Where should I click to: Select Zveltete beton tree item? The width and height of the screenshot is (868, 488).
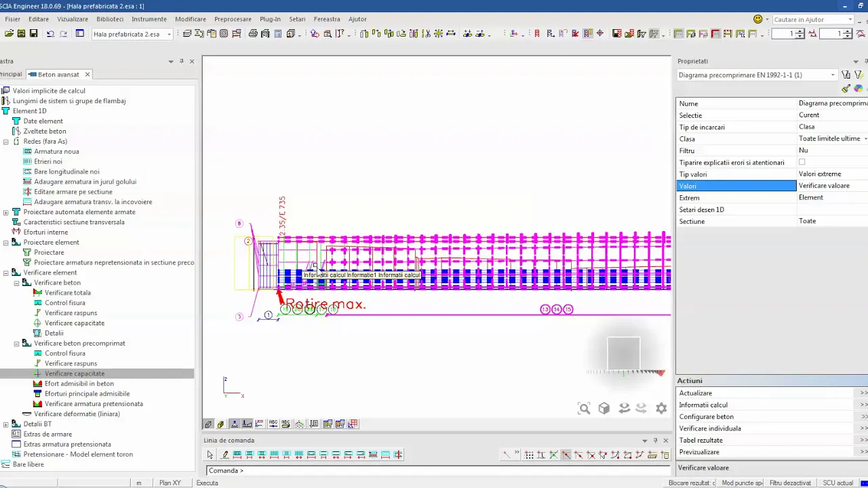tap(45, 131)
